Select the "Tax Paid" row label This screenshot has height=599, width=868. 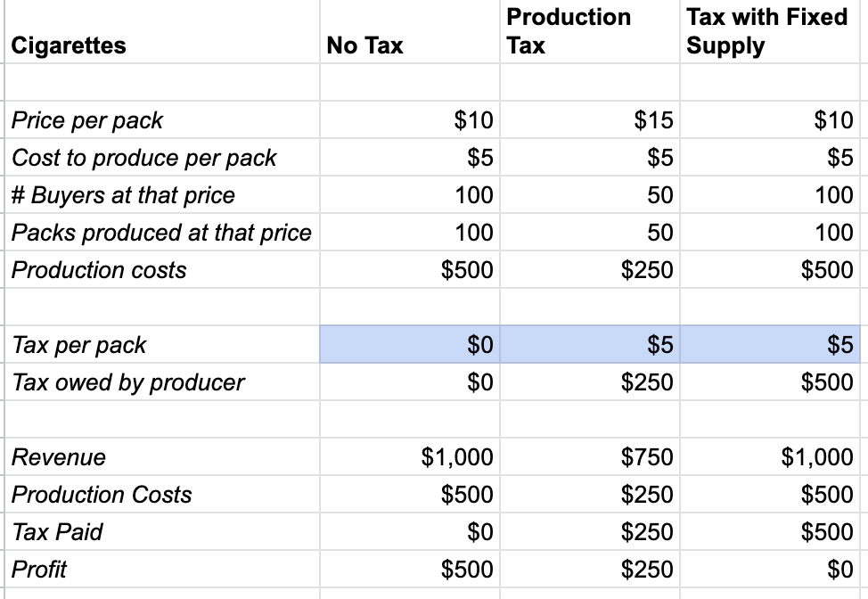tap(162, 531)
